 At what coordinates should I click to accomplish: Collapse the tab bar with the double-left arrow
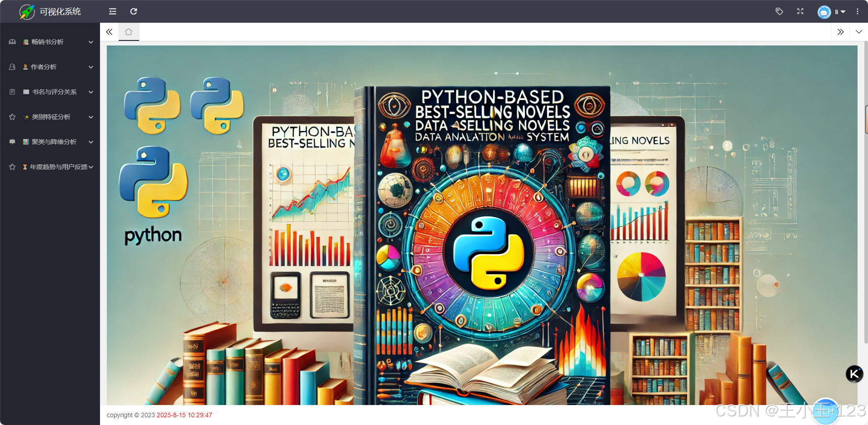click(109, 32)
